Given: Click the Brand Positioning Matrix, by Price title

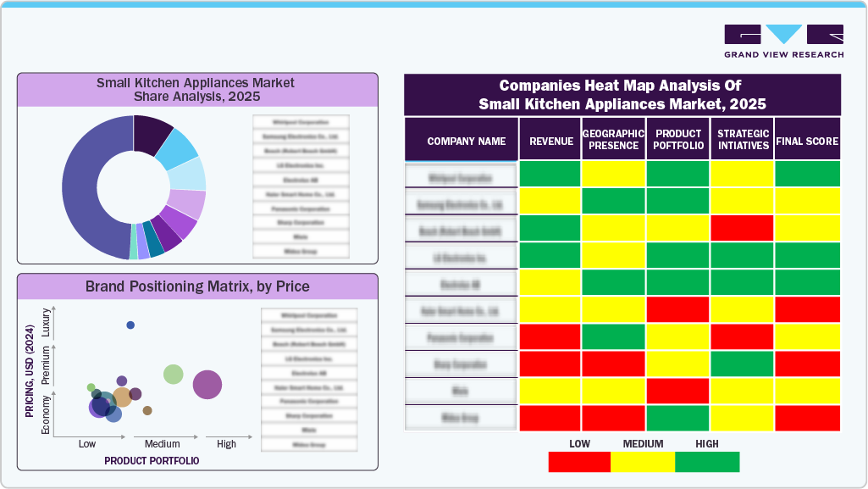Looking at the screenshot, I should (197, 286).
